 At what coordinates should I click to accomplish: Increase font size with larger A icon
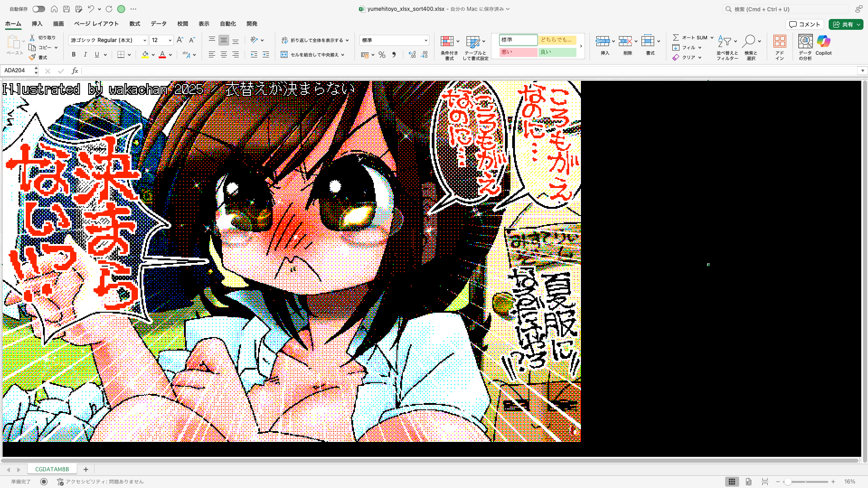coord(180,40)
